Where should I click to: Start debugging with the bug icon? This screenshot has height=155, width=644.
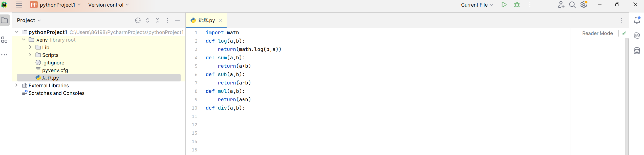pyautogui.click(x=517, y=5)
